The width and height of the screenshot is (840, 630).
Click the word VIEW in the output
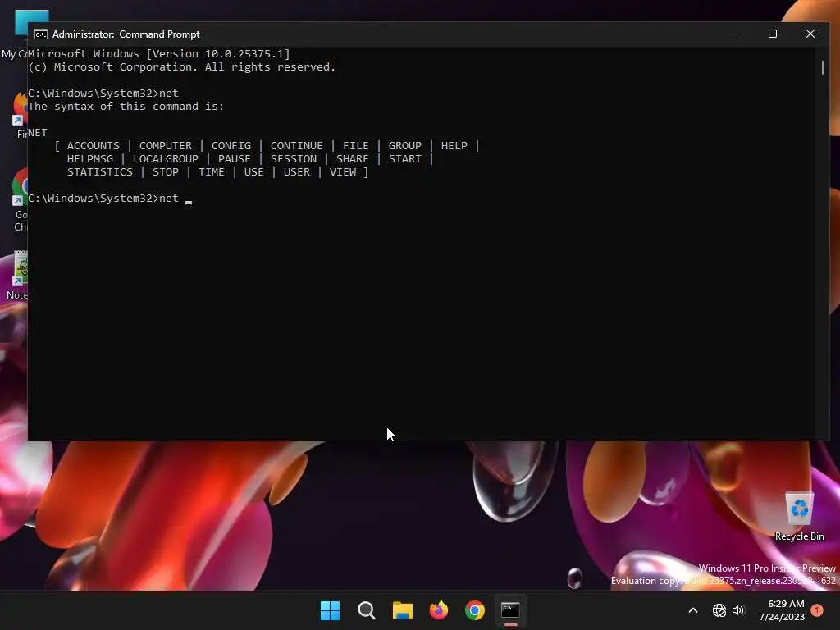[343, 172]
